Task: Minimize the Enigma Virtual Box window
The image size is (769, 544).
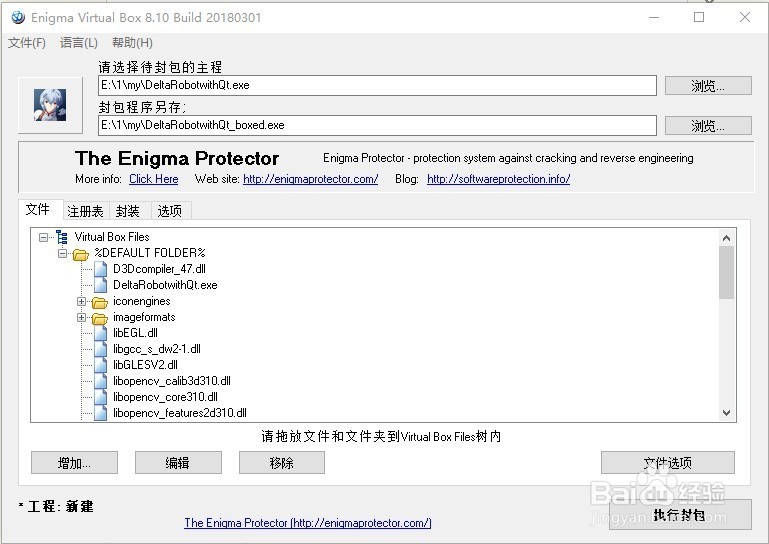Action: click(654, 17)
